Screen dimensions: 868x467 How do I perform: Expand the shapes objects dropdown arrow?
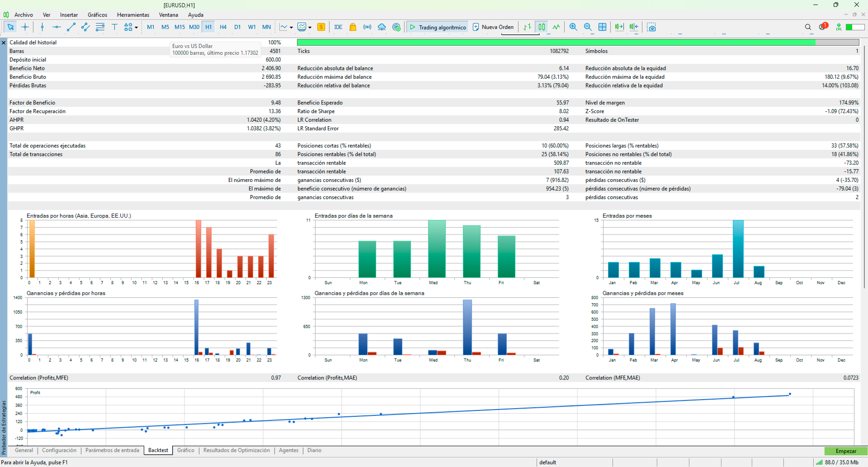(136, 28)
